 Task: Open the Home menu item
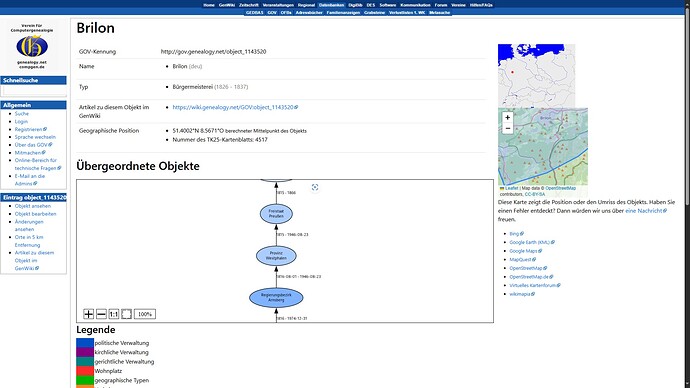[209, 5]
